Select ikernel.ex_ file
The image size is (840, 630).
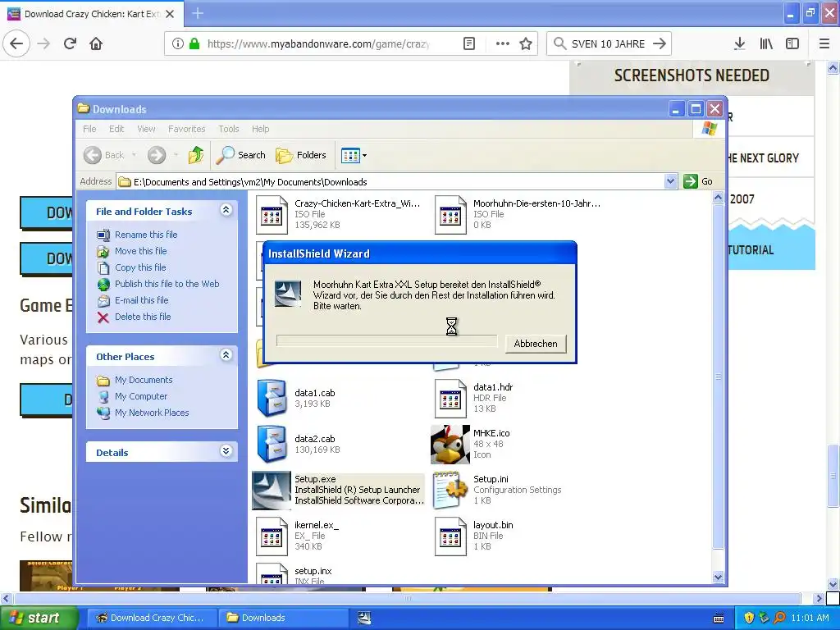pyautogui.click(x=297, y=536)
